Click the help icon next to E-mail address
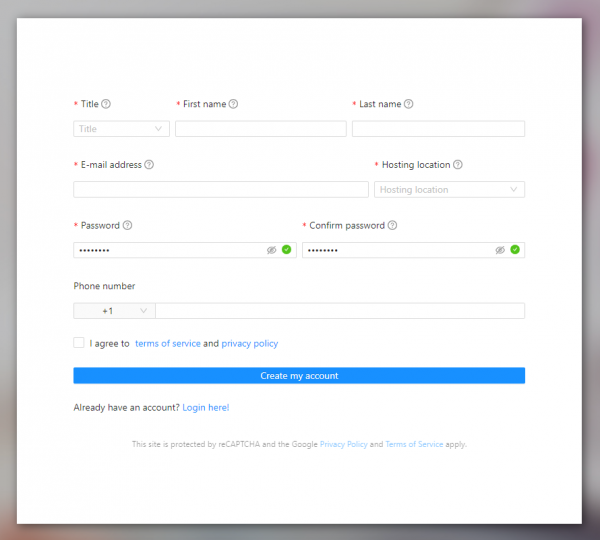 tap(149, 165)
